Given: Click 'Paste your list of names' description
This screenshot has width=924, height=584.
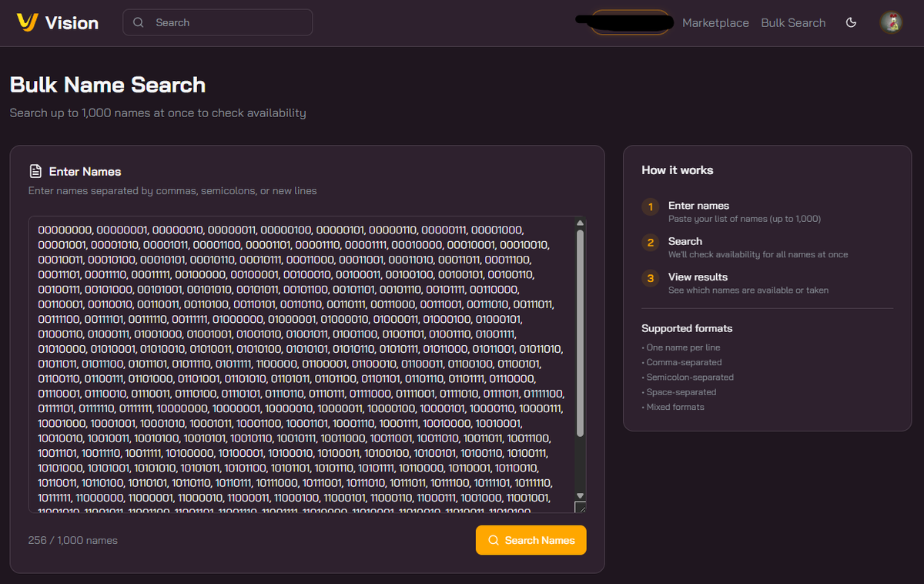Looking at the screenshot, I should (745, 219).
